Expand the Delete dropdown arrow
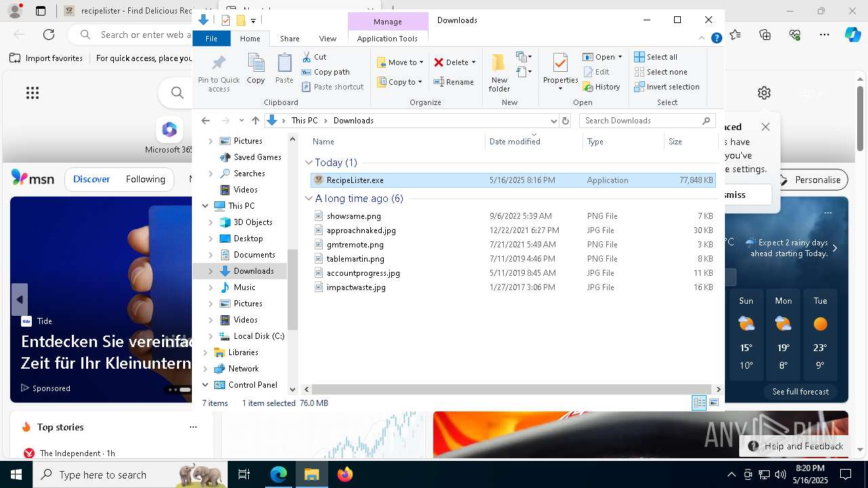This screenshot has height=488, width=868. [x=473, y=62]
